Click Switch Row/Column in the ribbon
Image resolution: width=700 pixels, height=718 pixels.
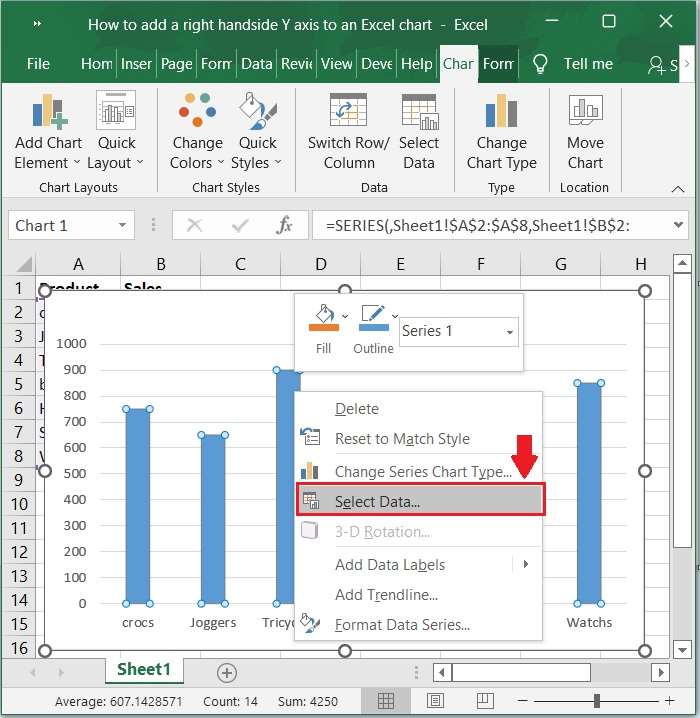pyautogui.click(x=349, y=114)
